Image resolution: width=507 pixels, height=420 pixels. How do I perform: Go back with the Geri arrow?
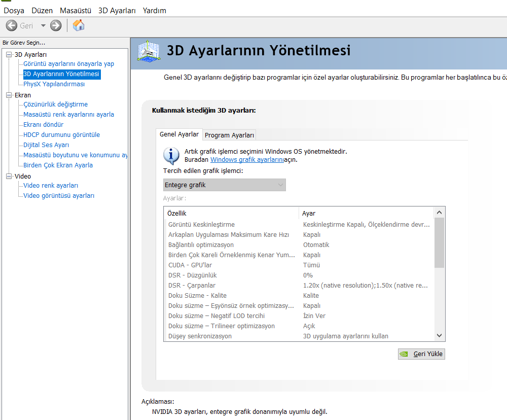(x=12, y=25)
